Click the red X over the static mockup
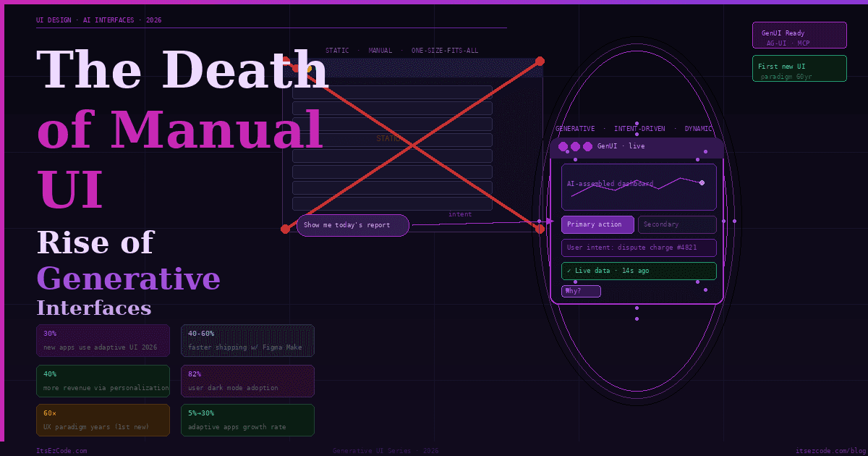This screenshot has height=456, width=868. 411,145
